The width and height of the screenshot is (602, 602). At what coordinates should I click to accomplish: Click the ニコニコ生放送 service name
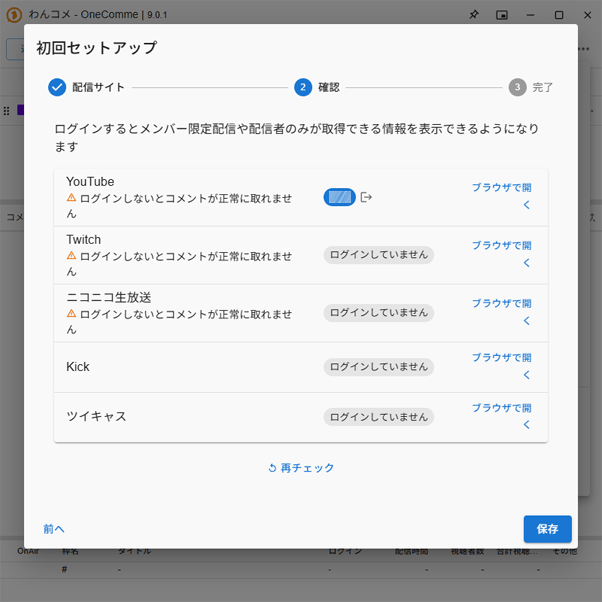(109, 297)
